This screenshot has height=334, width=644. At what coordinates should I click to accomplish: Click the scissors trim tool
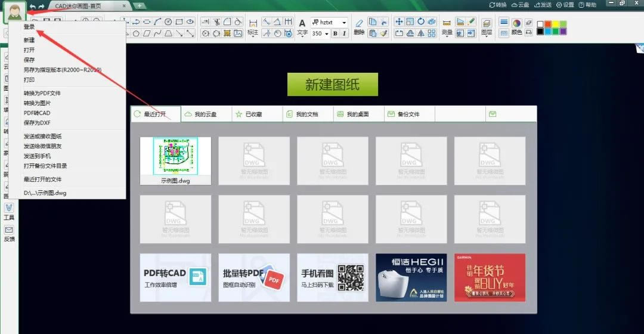pyautogui.click(x=217, y=22)
